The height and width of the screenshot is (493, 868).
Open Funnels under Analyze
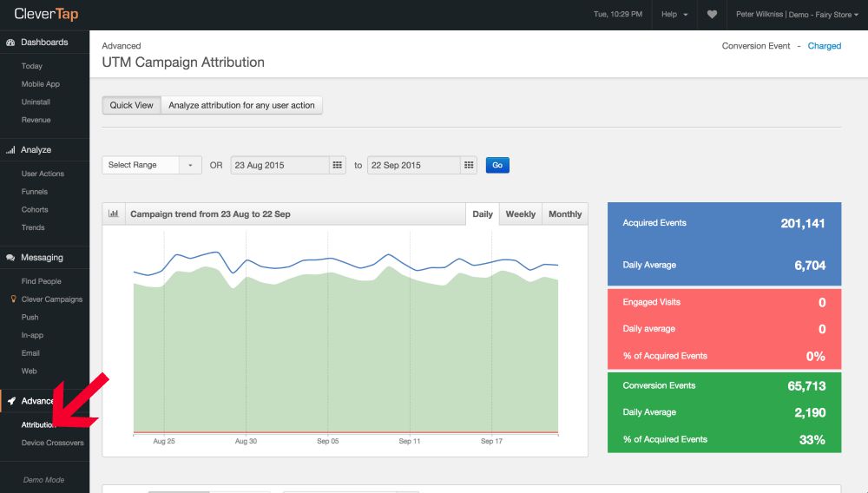(x=35, y=192)
